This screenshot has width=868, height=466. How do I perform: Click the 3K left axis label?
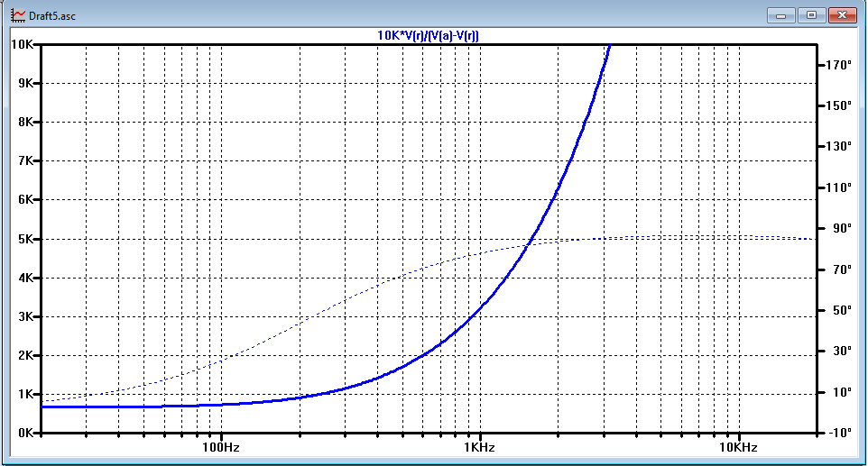click(x=26, y=316)
